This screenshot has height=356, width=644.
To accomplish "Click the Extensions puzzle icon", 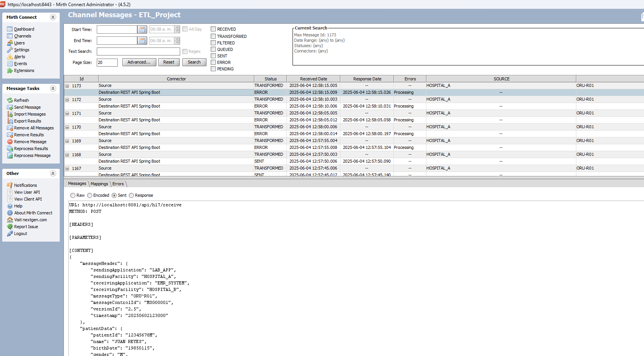I will point(10,70).
